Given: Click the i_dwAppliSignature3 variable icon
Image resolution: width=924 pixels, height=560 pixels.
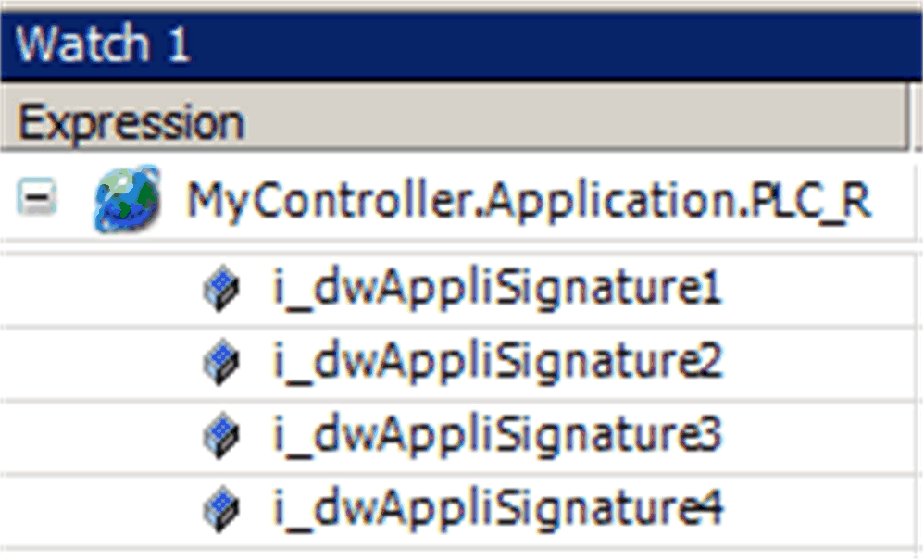Looking at the screenshot, I should point(221,435).
